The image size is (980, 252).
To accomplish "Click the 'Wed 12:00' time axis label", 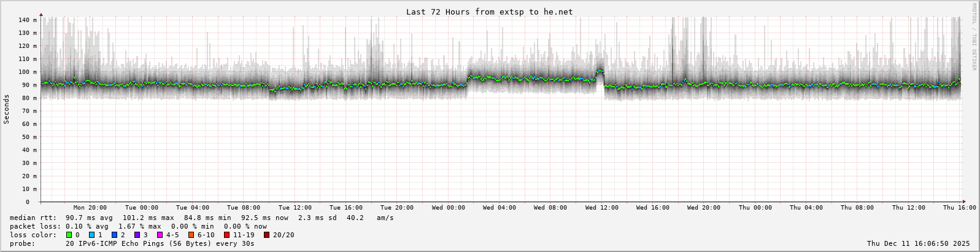I will [x=601, y=208].
